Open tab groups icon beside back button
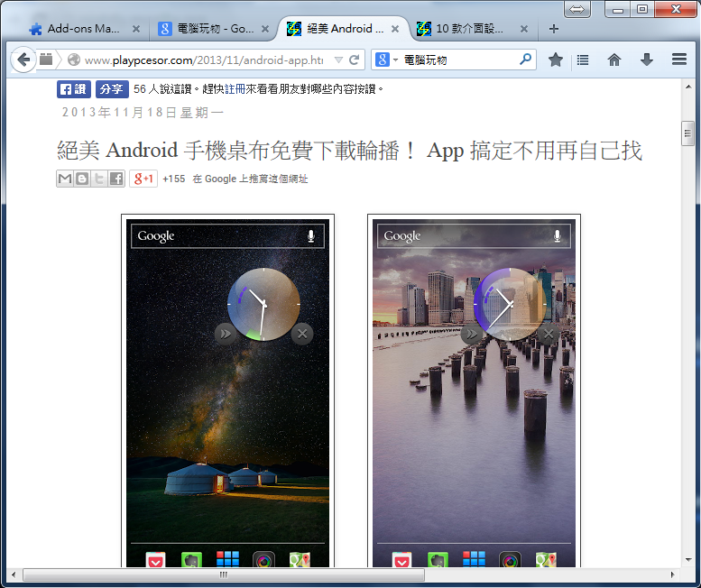The height and width of the screenshot is (588, 701). pos(46,60)
